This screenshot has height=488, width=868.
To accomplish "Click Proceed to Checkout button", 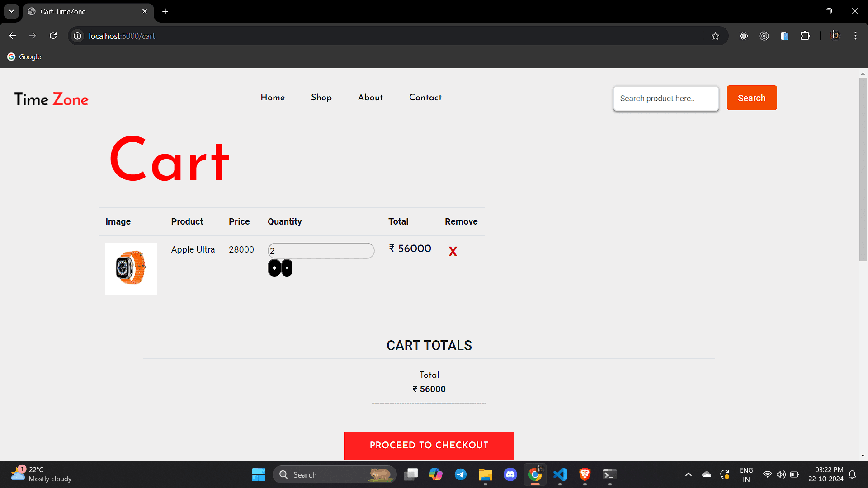I will (x=429, y=446).
